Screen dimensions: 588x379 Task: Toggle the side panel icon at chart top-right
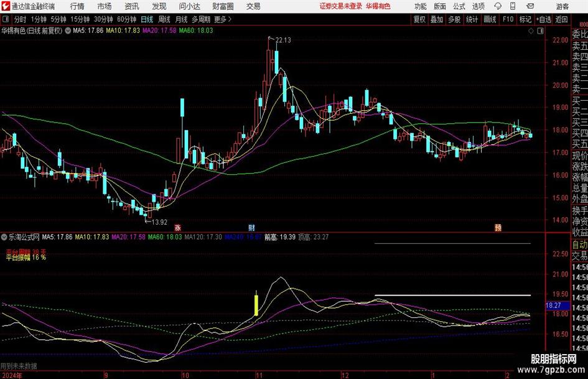[x=540, y=30]
